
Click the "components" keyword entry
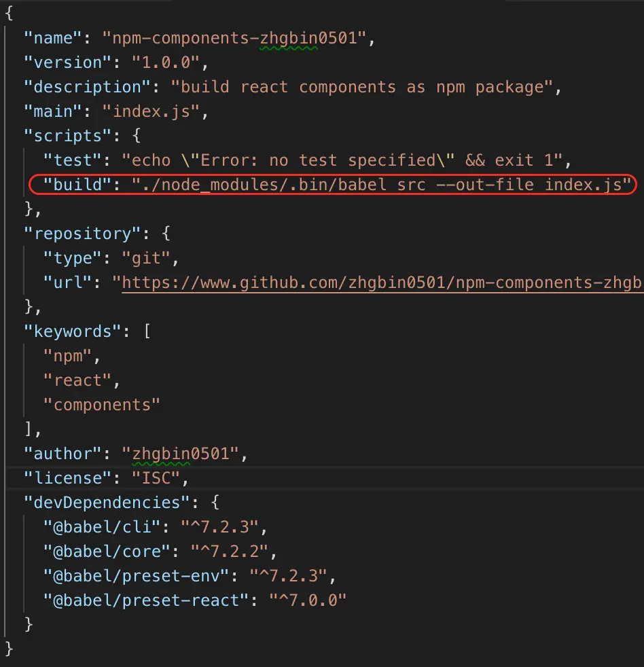click(102, 405)
